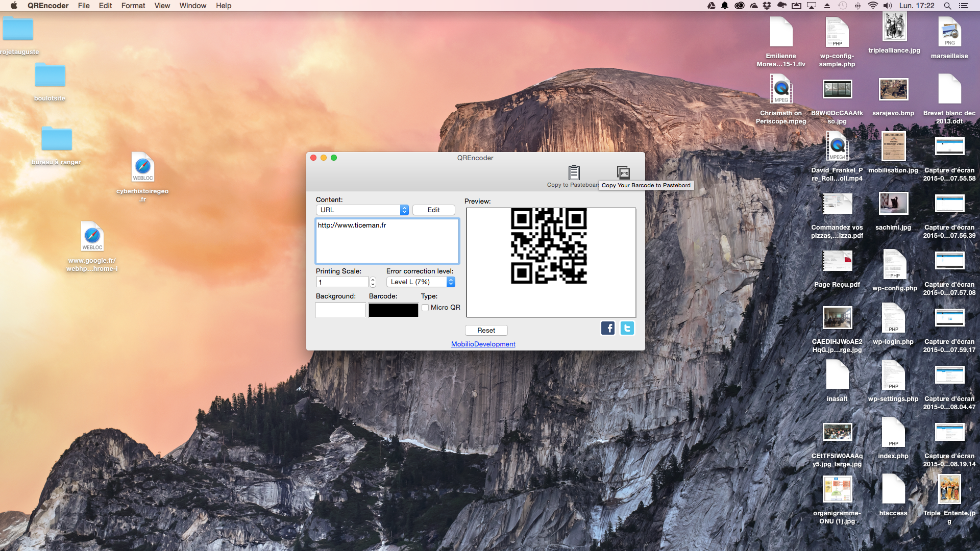Select the index.php file icon
Image resolution: width=980 pixels, height=551 pixels.
(893, 432)
